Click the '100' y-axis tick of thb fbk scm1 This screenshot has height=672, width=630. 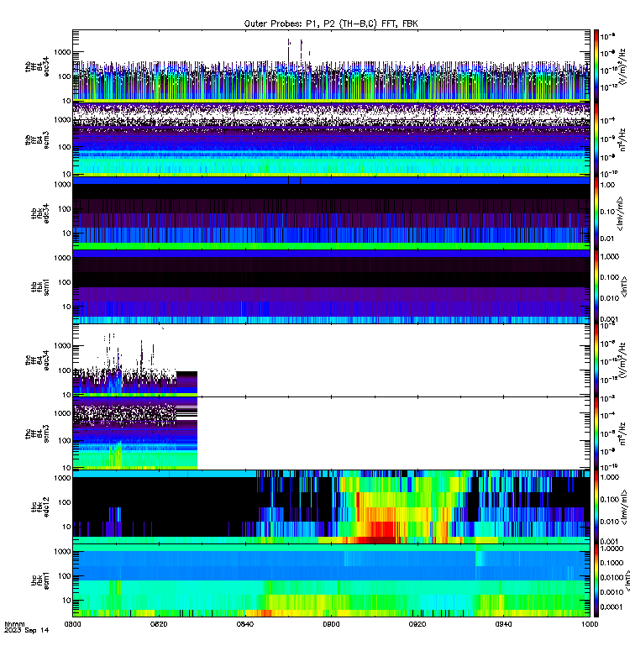65,282
